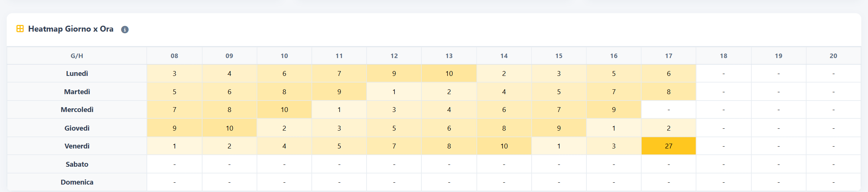Click the column header for hour 08
The height and width of the screenshot is (192, 868).
174,56
